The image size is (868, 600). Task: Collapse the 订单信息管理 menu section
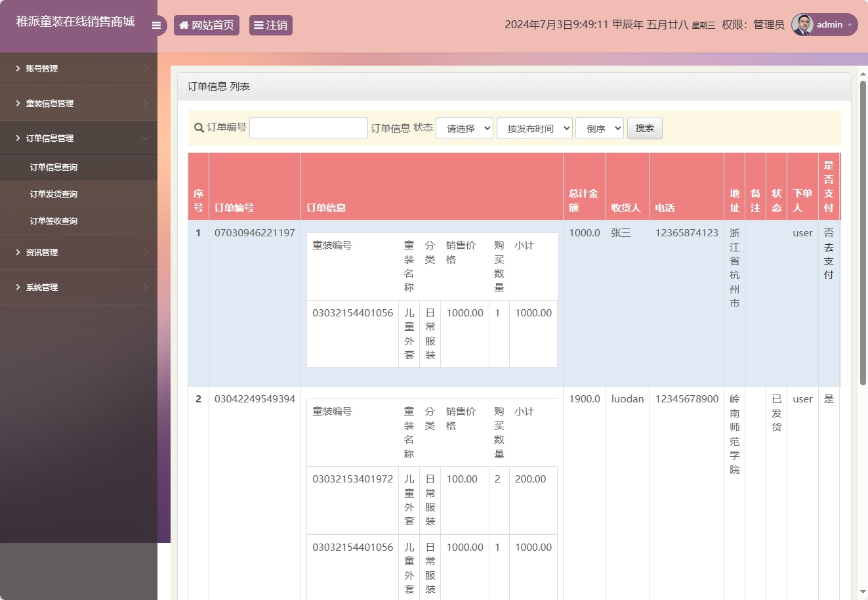pyautogui.click(x=78, y=139)
